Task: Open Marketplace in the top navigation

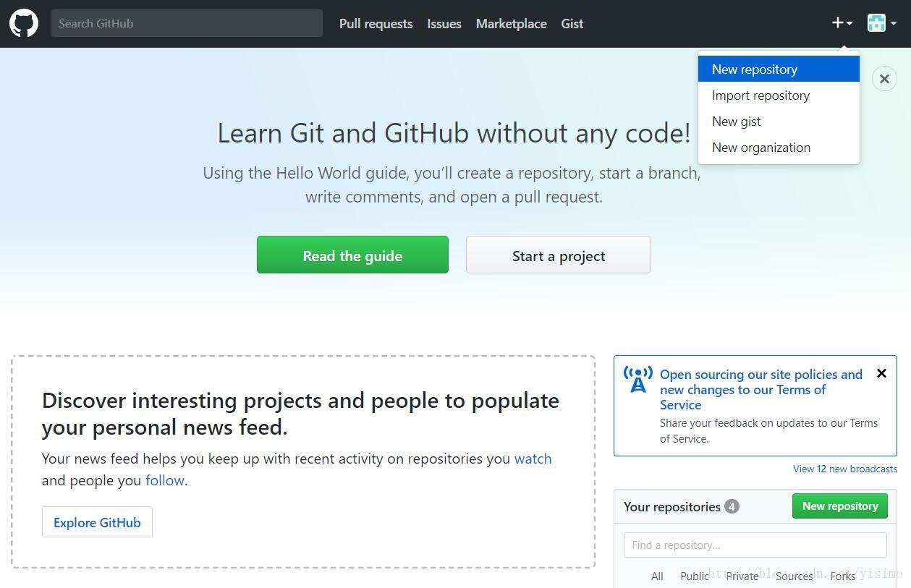Action: (511, 24)
